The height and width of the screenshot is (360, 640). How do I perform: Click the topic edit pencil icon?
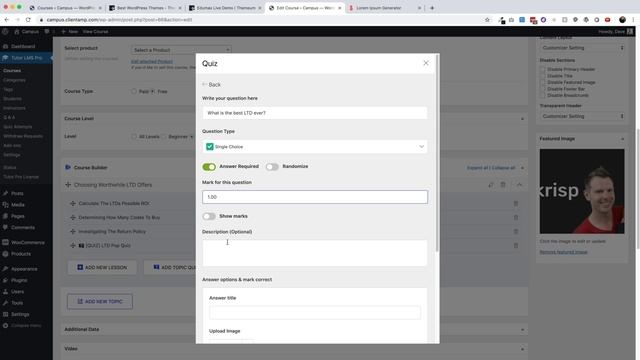[491, 185]
